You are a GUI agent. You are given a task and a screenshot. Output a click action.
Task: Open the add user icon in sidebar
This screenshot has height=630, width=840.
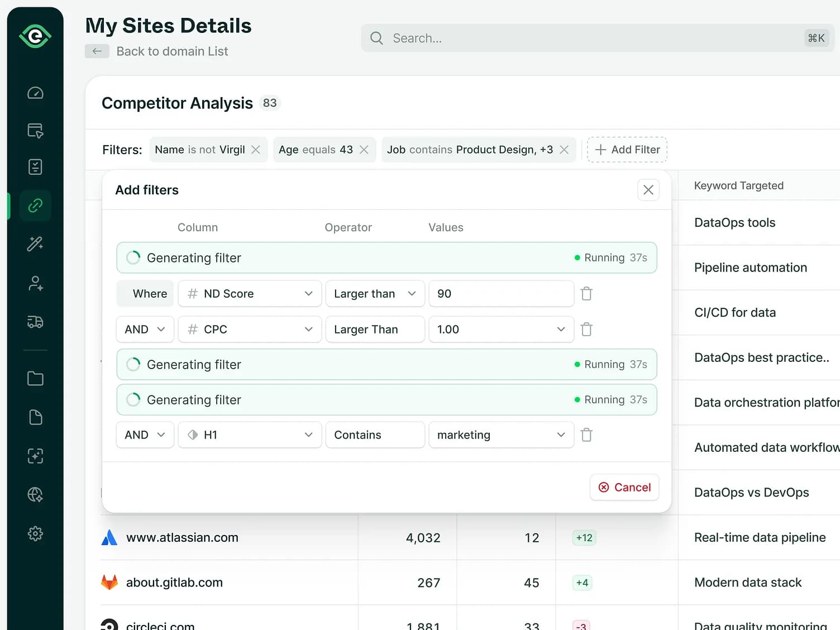coord(35,283)
